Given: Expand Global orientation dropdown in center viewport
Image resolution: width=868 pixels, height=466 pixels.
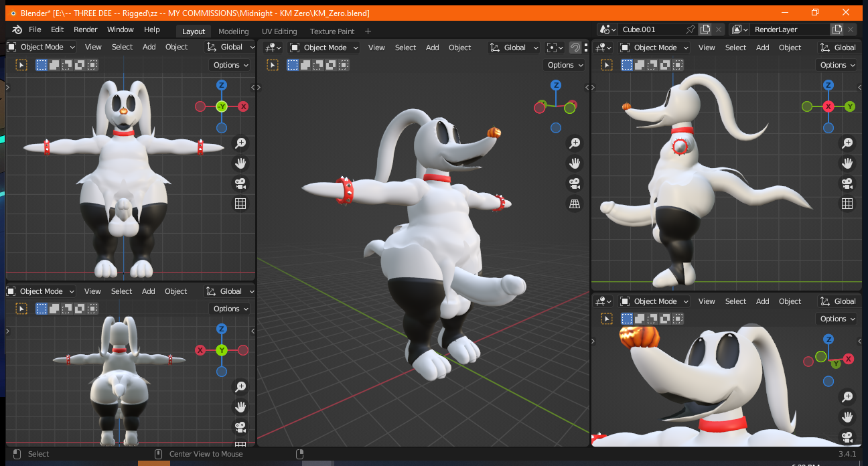Looking at the screenshot, I should click(514, 48).
